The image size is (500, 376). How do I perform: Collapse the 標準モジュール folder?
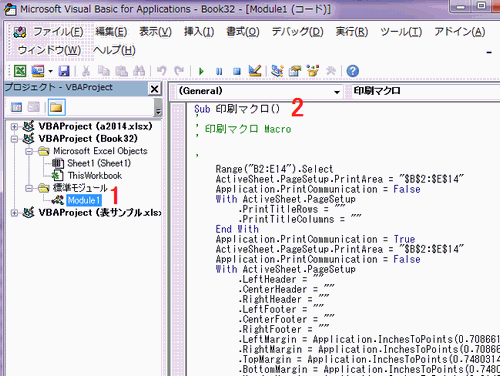[29, 188]
